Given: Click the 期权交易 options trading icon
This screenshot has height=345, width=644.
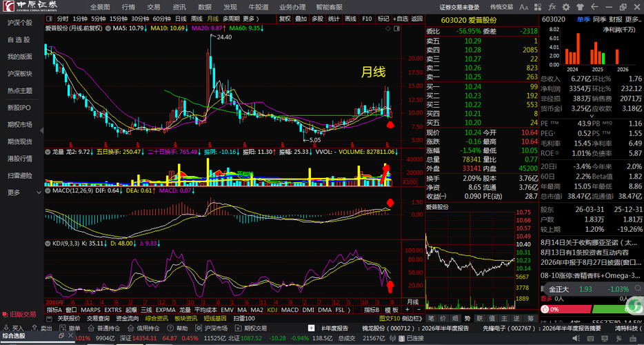Looking at the screenshot, I should 237,328.
